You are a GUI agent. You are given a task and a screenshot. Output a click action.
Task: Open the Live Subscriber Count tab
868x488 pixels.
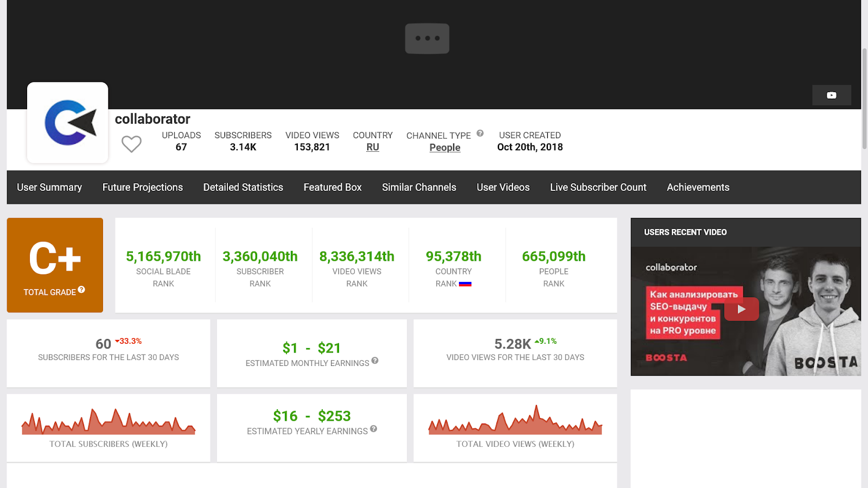[598, 187]
